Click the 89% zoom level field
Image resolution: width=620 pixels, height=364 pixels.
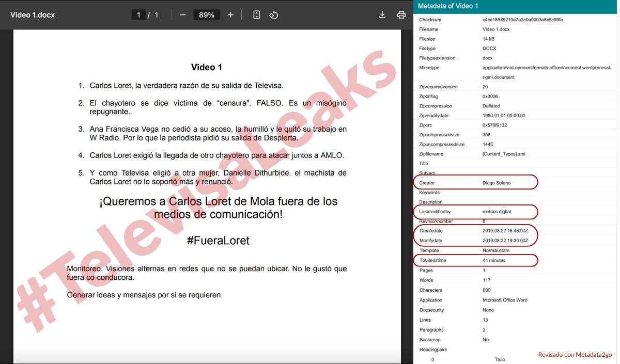pyautogui.click(x=207, y=15)
